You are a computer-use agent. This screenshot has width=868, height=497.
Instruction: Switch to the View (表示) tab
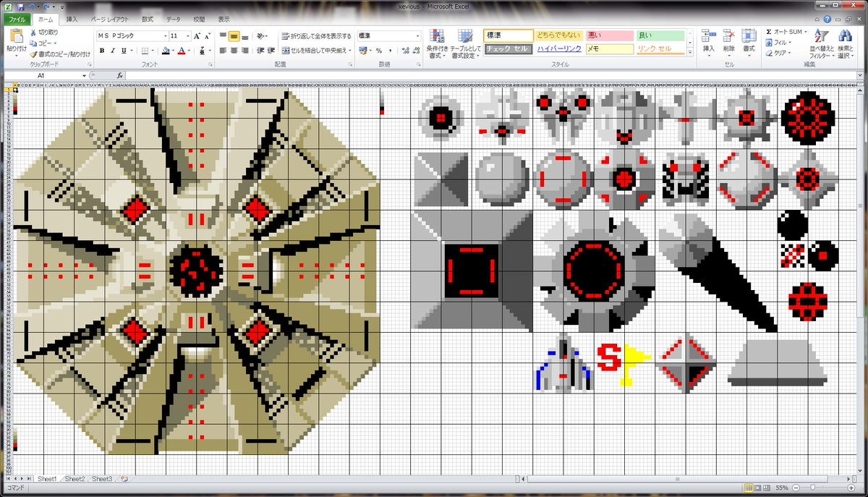(224, 20)
